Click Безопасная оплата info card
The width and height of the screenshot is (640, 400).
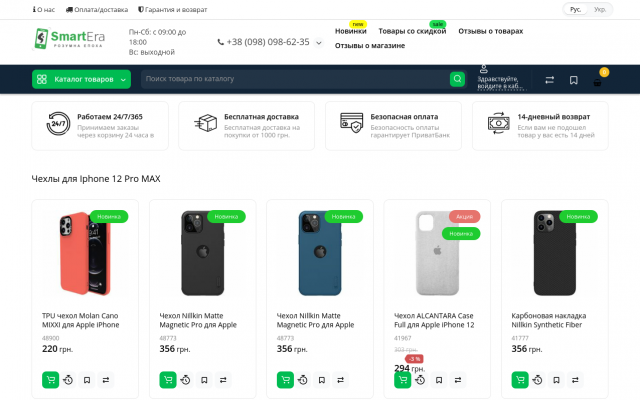(393, 126)
